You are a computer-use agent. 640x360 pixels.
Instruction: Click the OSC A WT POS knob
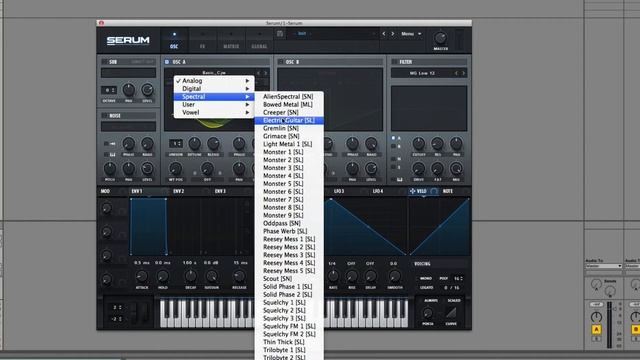click(x=176, y=169)
